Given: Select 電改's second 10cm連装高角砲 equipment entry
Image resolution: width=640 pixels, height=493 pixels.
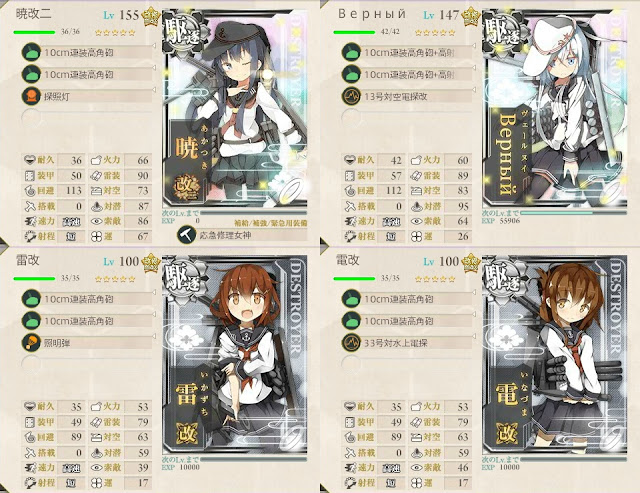Looking at the screenshot, I should [x=407, y=321].
